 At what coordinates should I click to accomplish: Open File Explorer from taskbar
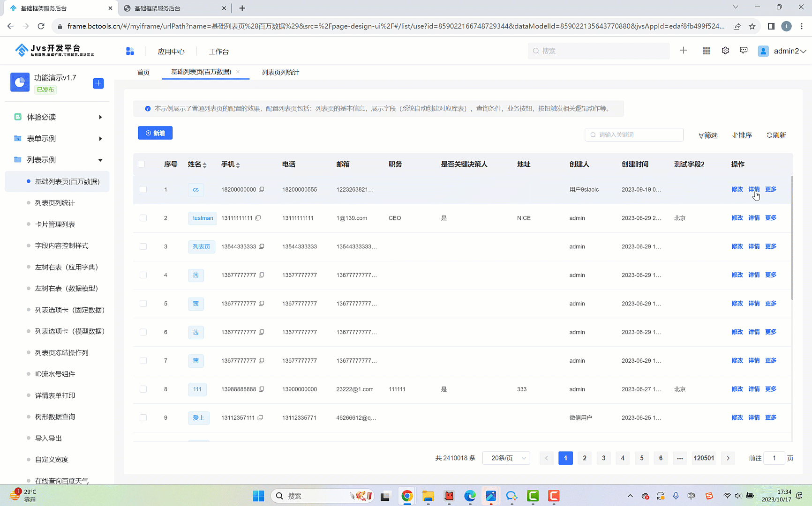pos(428,496)
